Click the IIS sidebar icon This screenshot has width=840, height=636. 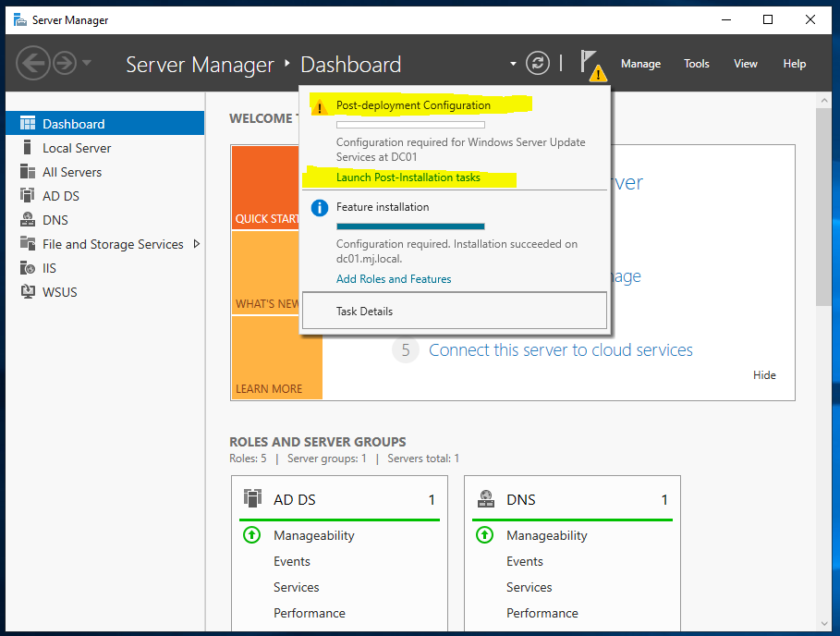pyautogui.click(x=28, y=267)
